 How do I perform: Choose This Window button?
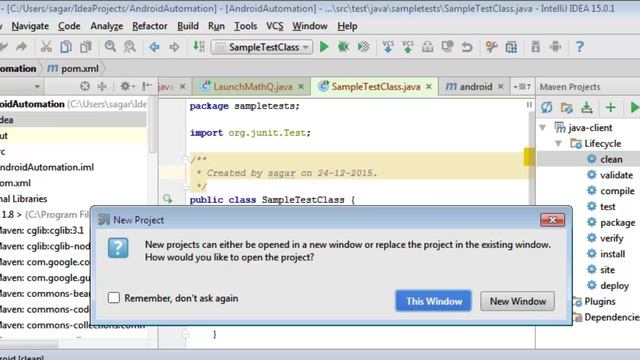(x=433, y=301)
